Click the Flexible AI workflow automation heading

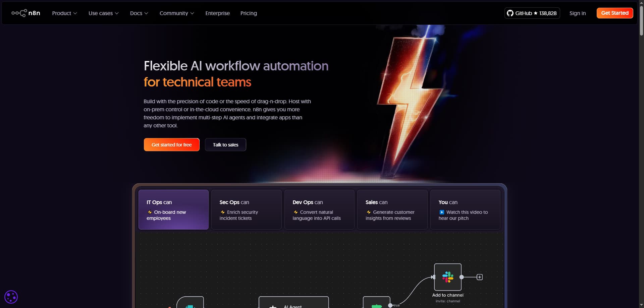(x=236, y=66)
